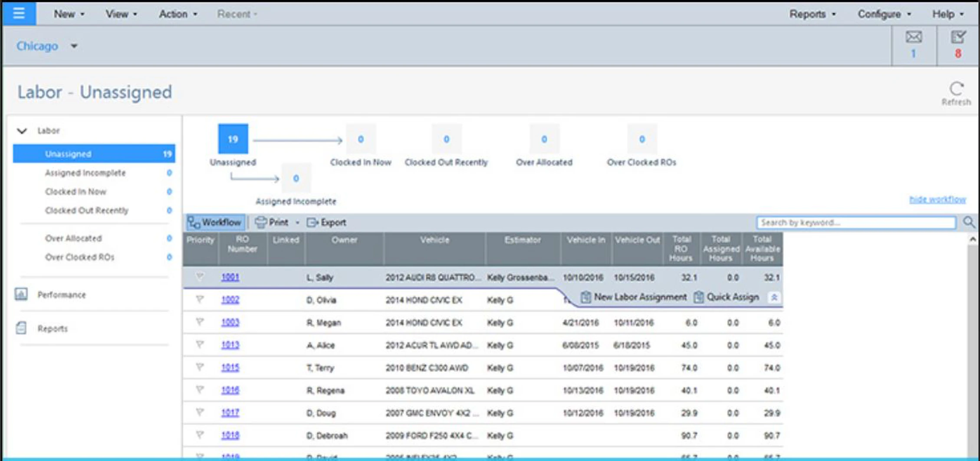Click the hide workflow link
The width and height of the screenshot is (980, 461).
(x=938, y=200)
